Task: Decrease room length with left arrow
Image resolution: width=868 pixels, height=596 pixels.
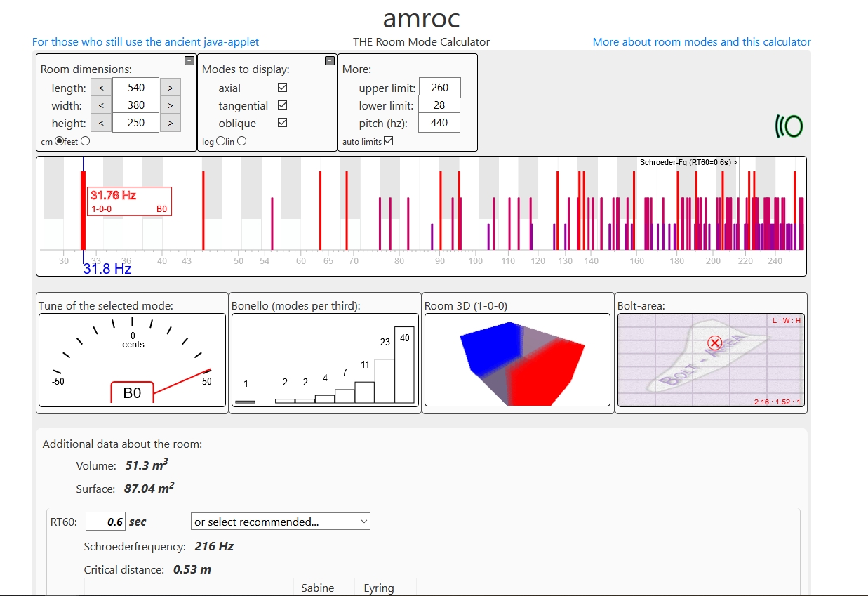Action: coord(101,88)
